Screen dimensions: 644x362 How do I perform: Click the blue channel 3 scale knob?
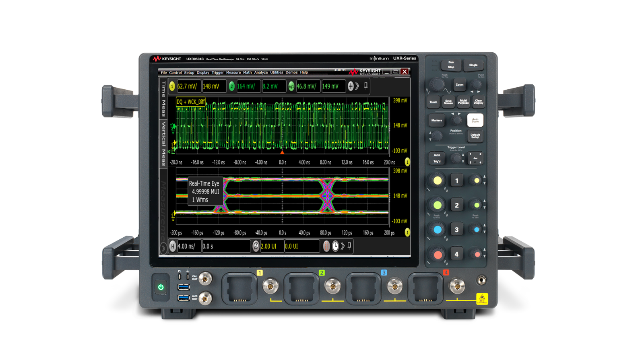point(438,230)
